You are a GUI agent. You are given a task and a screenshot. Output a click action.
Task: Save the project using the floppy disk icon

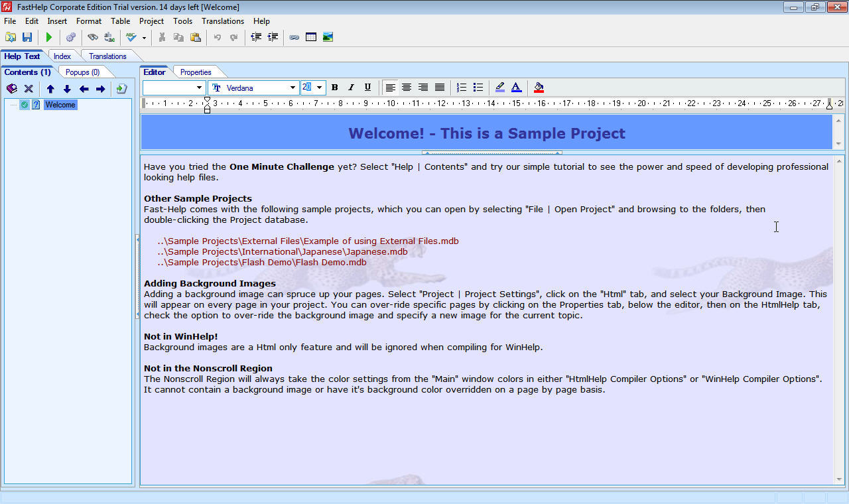coord(27,37)
